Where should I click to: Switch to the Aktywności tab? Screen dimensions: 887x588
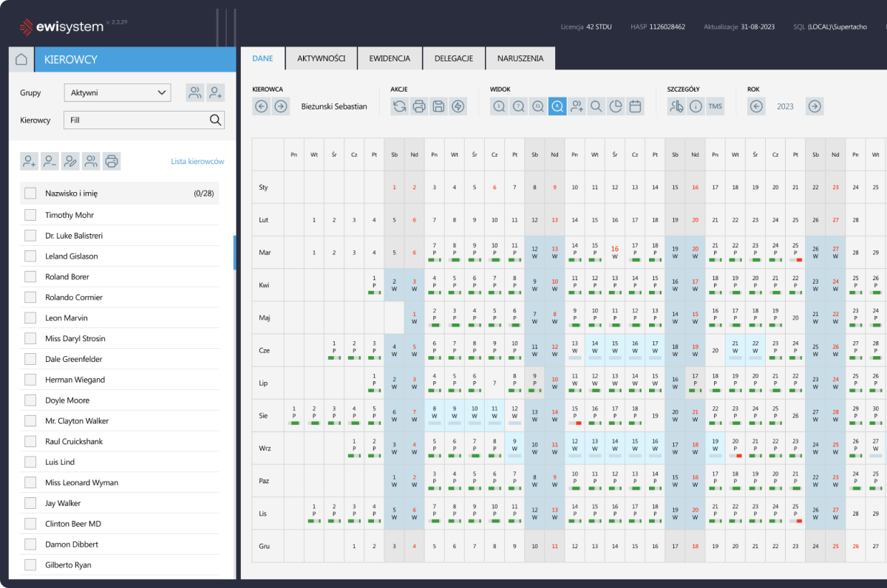click(x=322, y=58)
